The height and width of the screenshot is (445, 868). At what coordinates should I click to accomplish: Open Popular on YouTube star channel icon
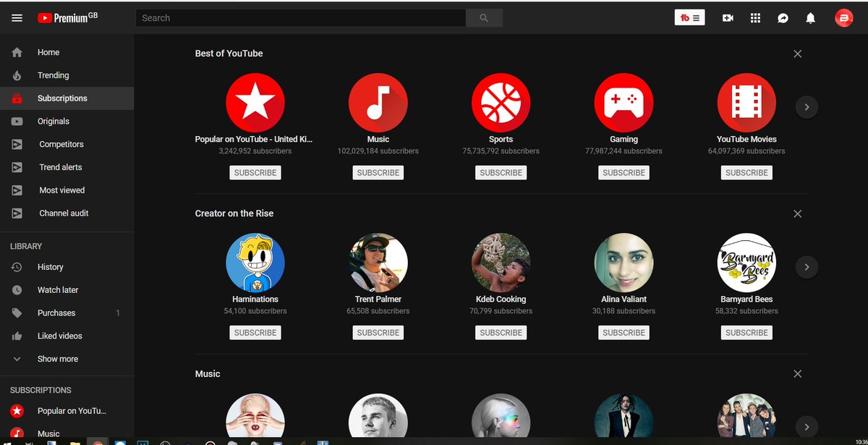(255, 103)
